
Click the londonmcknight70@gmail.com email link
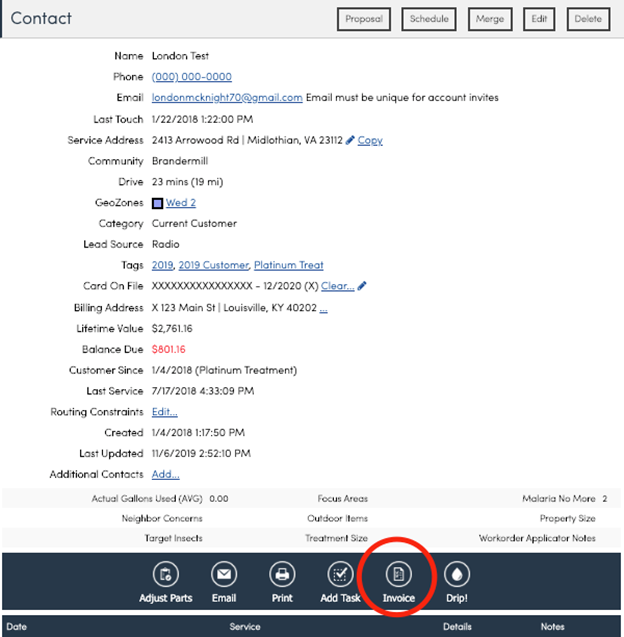(x=227, y=98)
